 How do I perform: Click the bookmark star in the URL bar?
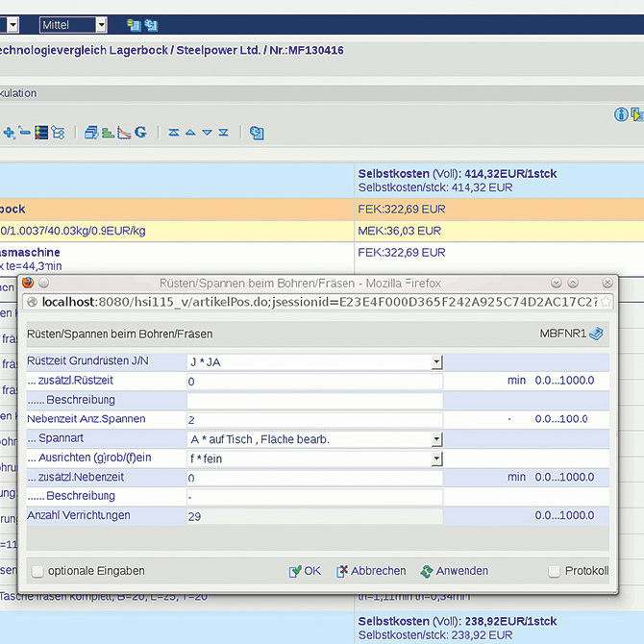tap(606, 302)
